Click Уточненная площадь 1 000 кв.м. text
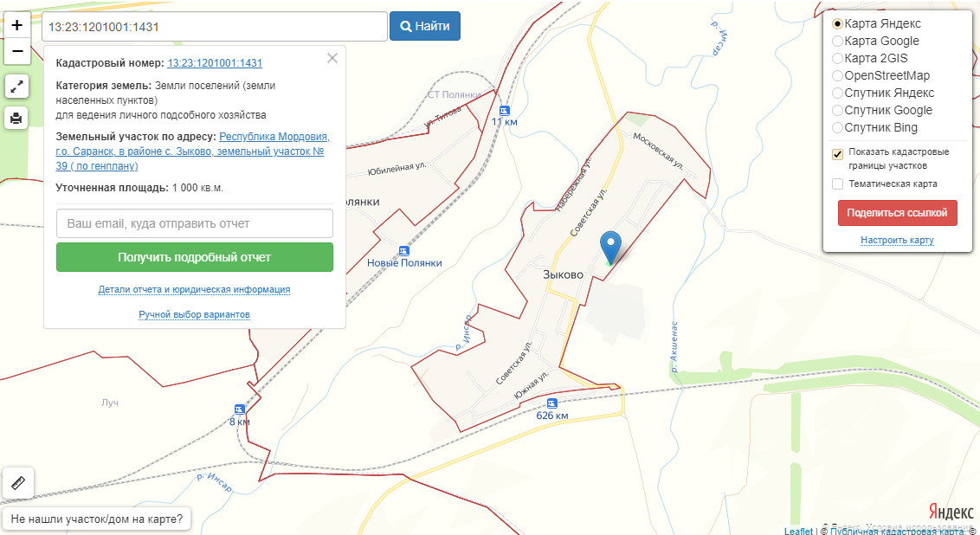This screenshot has width=980, height=535. tap(139, 188)
